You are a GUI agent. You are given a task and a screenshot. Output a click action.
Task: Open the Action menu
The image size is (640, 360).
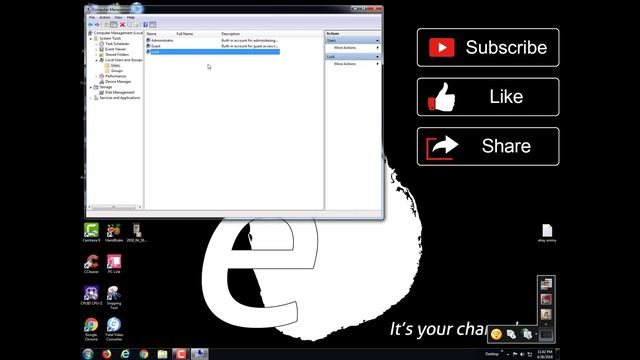(x=105, y=18)
